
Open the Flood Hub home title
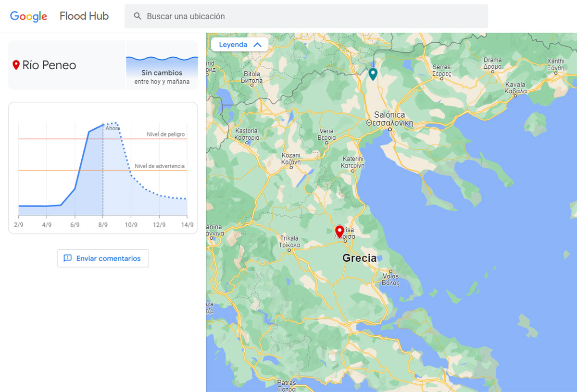point(84,16)
